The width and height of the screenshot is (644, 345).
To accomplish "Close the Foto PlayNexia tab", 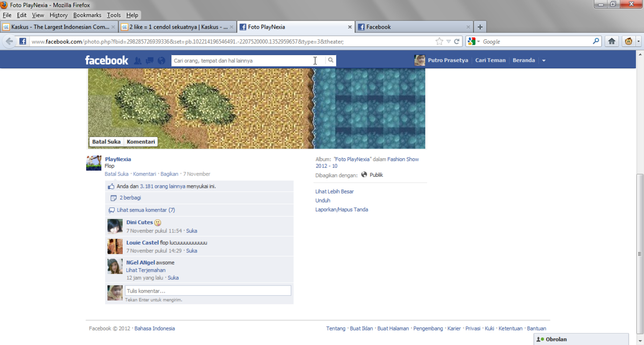I will click(350, 27).
